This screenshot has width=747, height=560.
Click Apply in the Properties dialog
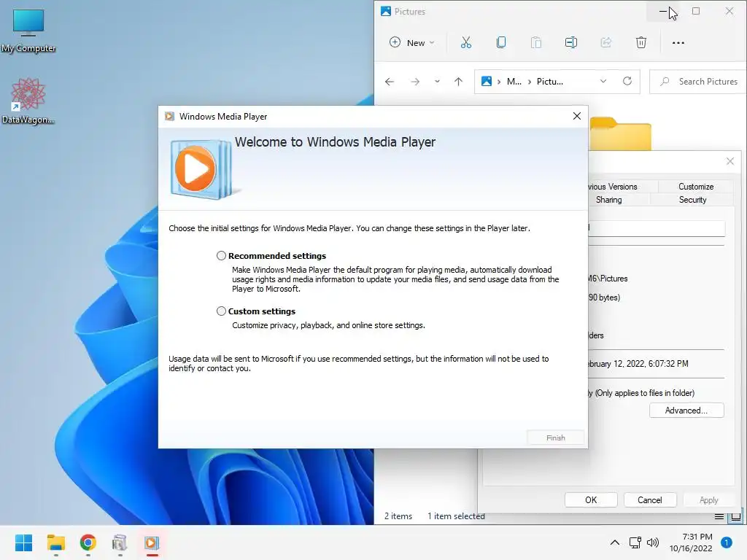709,500
